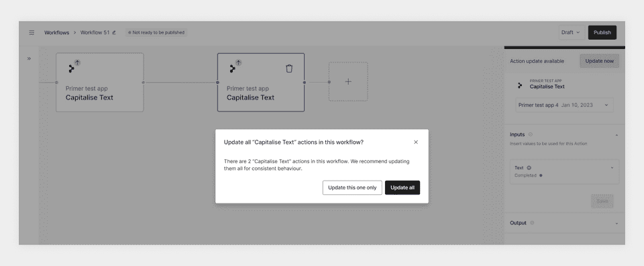The height and width of the screenshot is (266, 644).
Task: Expand the collapsed left sidebar chevrons
Action: tap(29, 58)
